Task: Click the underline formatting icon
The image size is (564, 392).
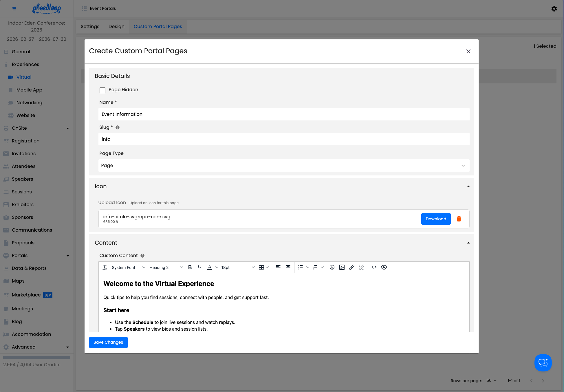Action: point(200,267)
